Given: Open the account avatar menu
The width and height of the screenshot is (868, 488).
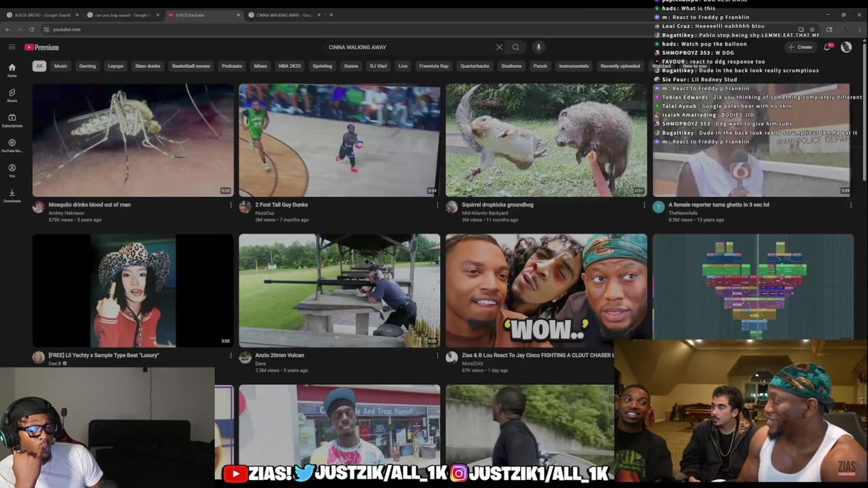Looking at the screenshot, I should (x=846, y=47).
